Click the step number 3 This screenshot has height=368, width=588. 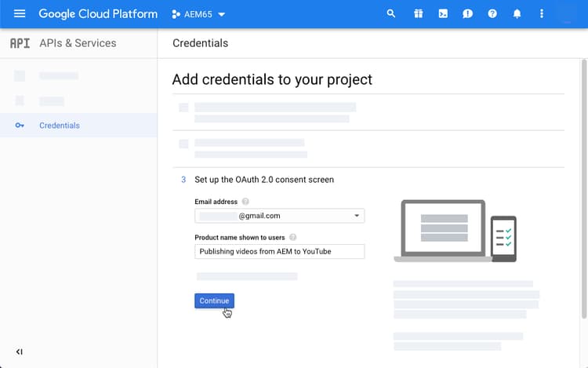(x=183, y=180)
